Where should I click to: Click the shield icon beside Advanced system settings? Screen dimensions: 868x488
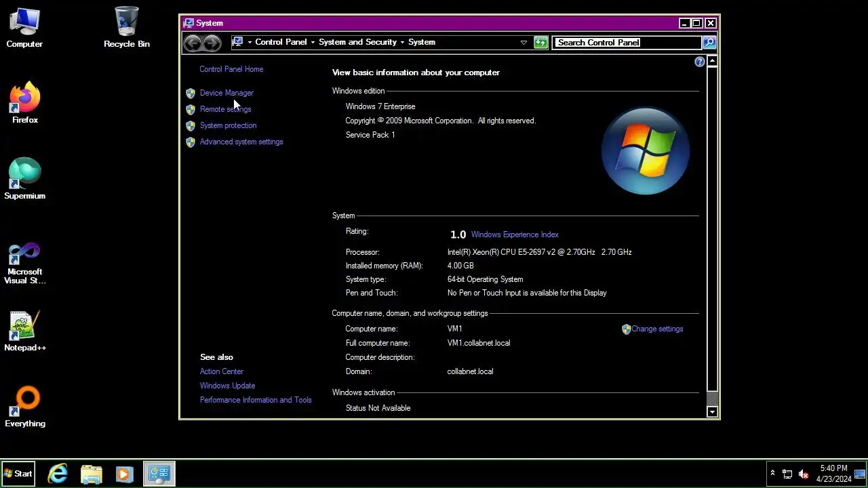(191, 142)
